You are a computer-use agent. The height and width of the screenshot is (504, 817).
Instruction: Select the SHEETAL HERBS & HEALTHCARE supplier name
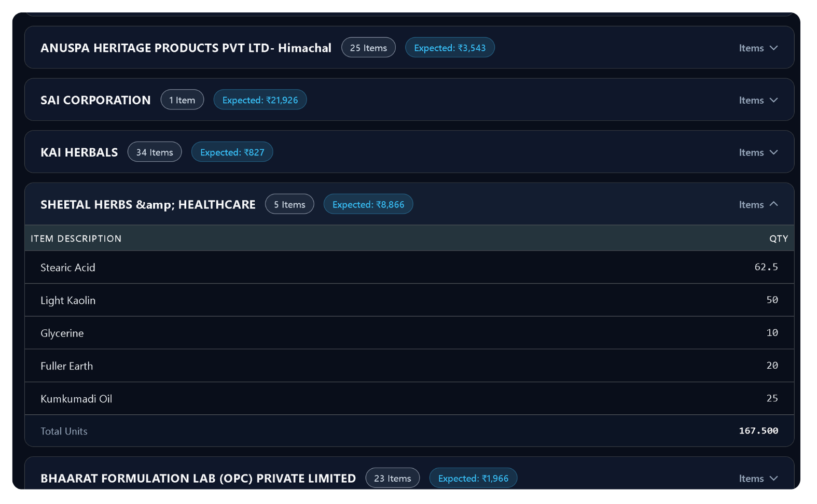[x=148, y=205]
